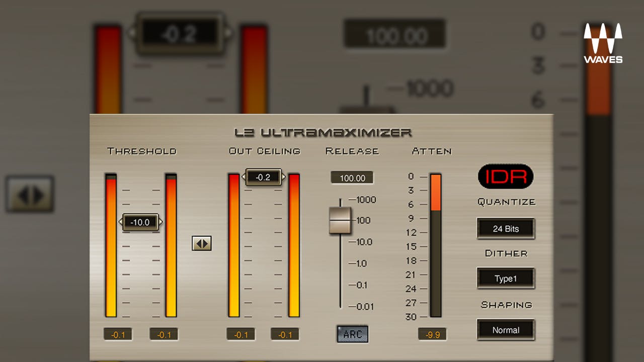Open the Shaping Normal selector

click(x=506, y=330)
